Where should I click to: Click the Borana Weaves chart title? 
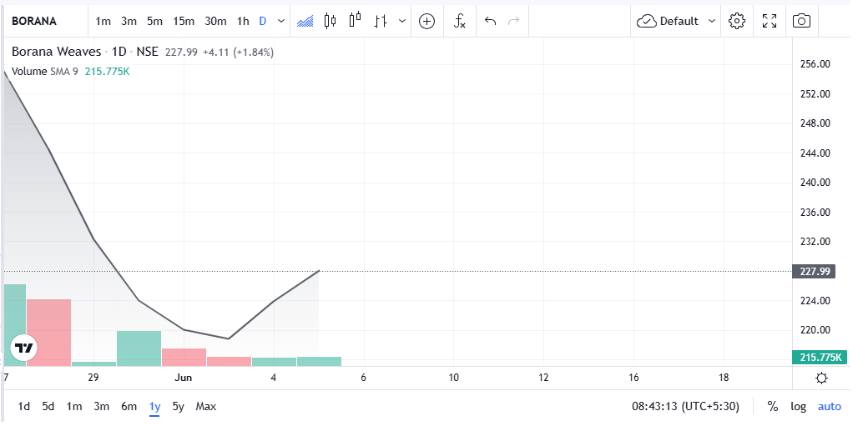57,52
